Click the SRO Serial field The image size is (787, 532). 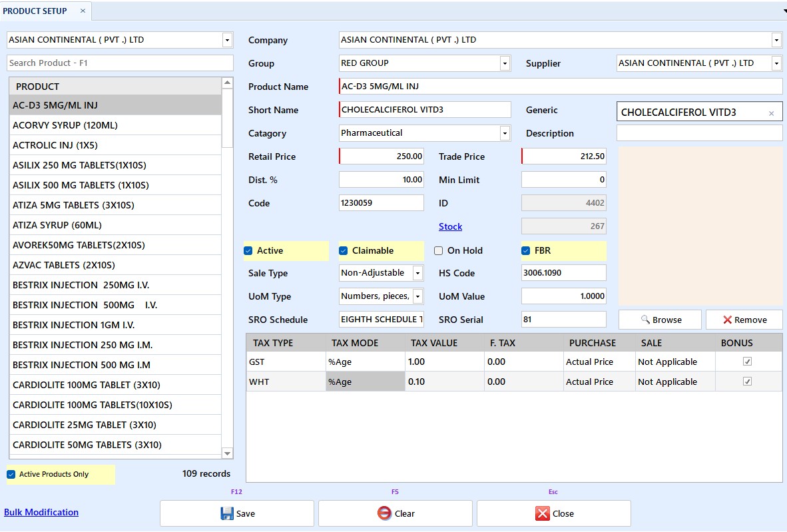pyautogui.click(x=564, y=319)
